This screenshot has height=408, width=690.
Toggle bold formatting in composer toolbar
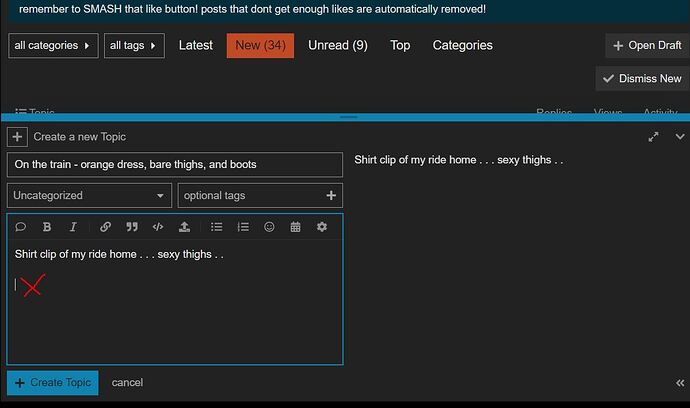[47, 227]
